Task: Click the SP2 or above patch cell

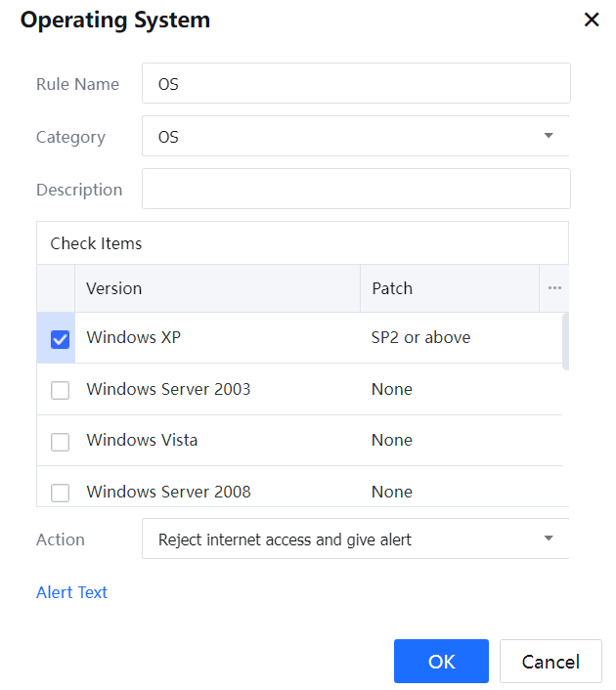Action: 420,338
